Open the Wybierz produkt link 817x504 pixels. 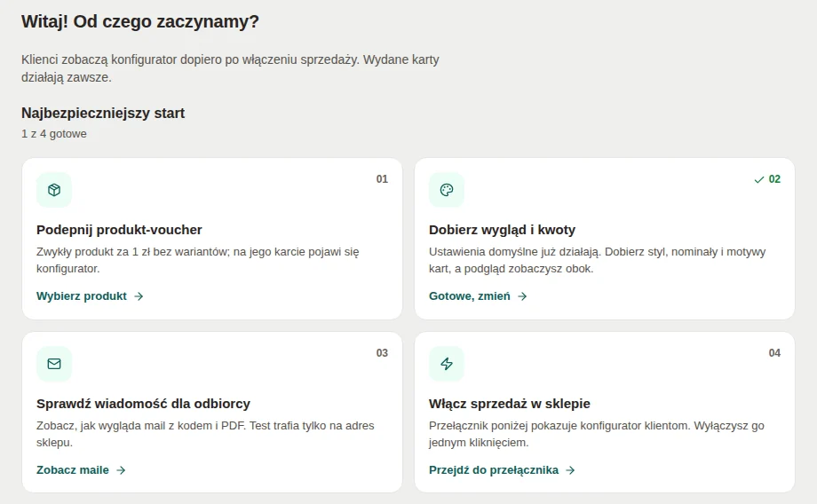pyautogui.click(x=90, y=296)
